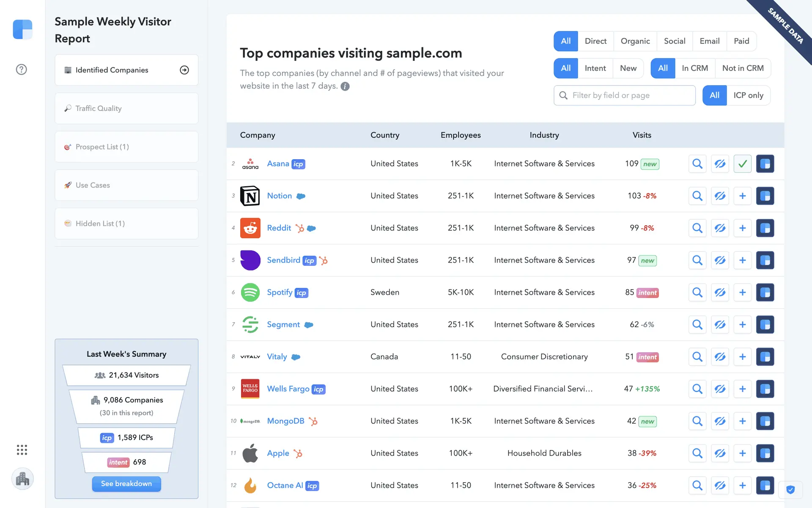Sort by the Visits column header

point(642,135)
